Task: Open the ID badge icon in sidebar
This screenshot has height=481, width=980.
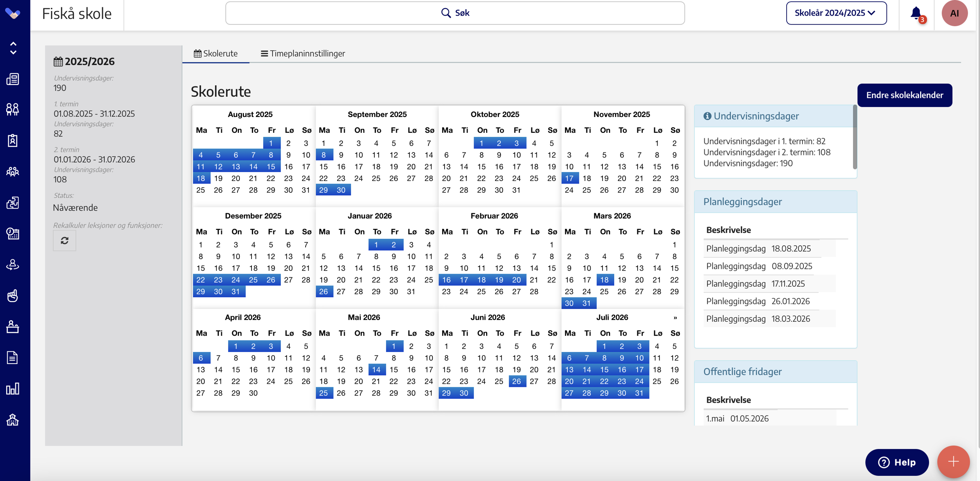Action: [x=13, y=140]
